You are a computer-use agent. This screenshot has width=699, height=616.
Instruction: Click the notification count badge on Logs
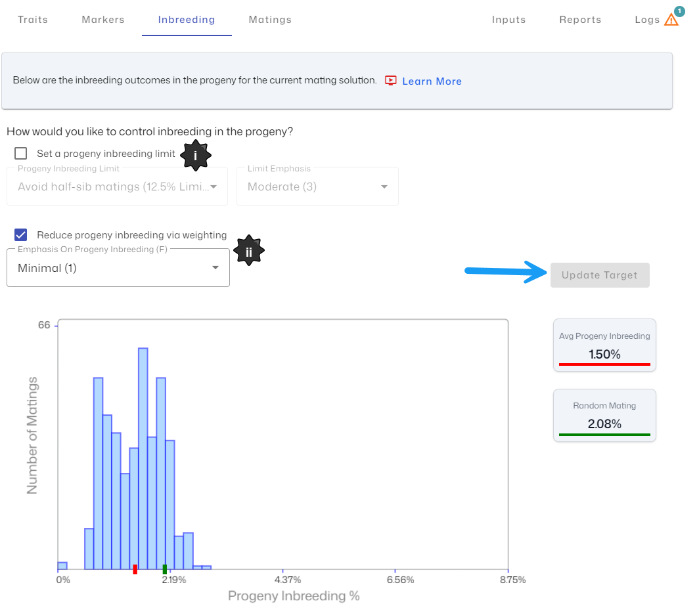click(679, 11)
